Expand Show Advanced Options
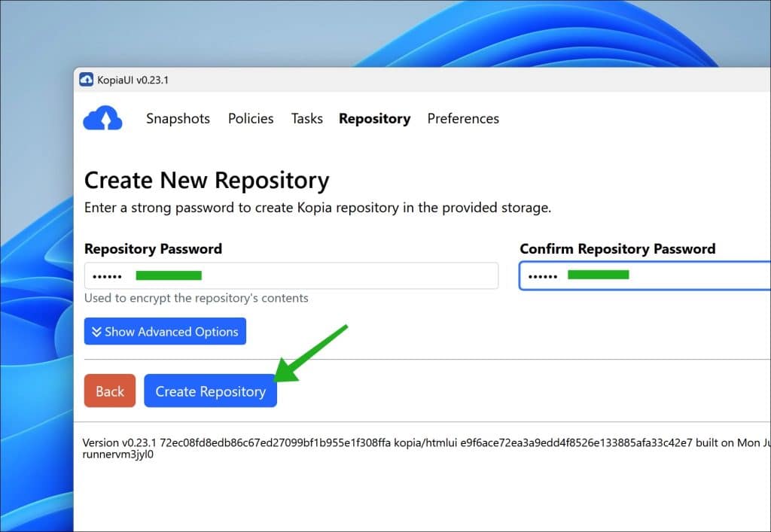 tap(165, 332)
